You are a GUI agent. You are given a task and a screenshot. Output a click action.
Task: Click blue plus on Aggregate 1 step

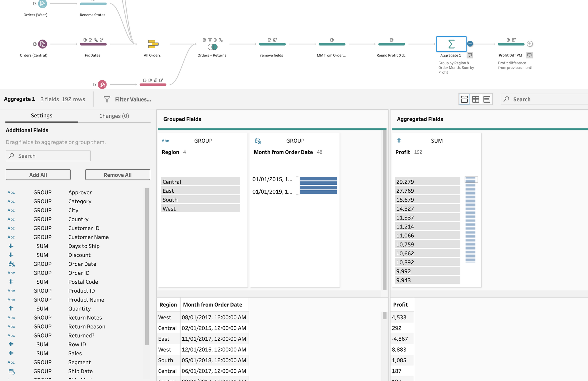(x=470, y=44)
